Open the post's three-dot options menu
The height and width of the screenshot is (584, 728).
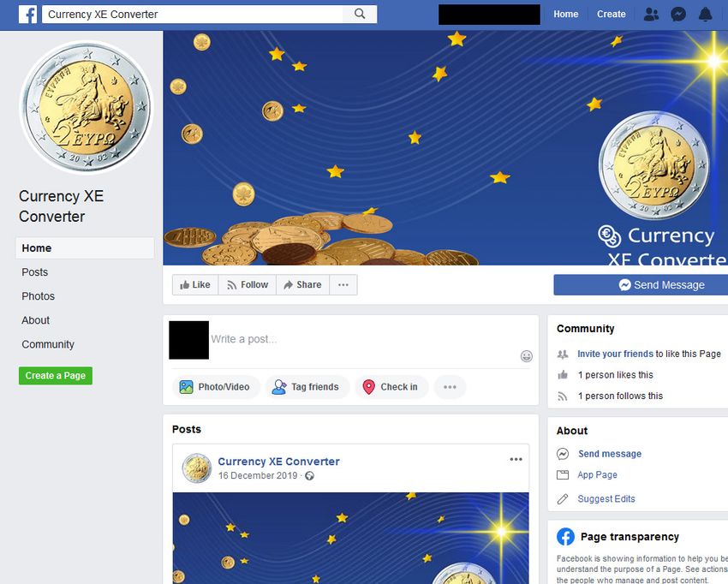516,459
